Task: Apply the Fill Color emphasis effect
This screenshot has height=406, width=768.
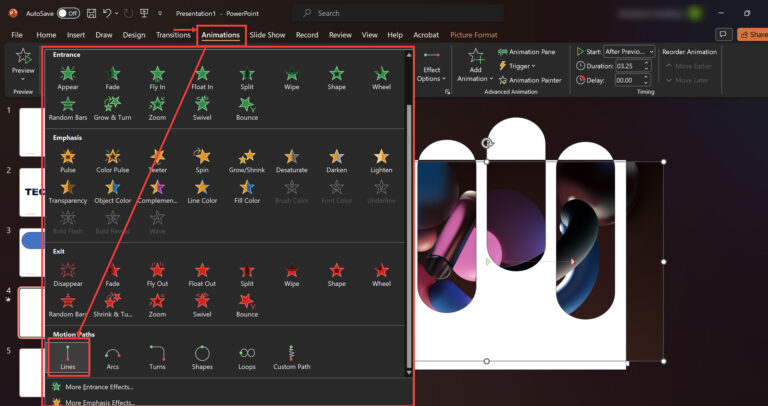Action: click(x=247, y=191)
